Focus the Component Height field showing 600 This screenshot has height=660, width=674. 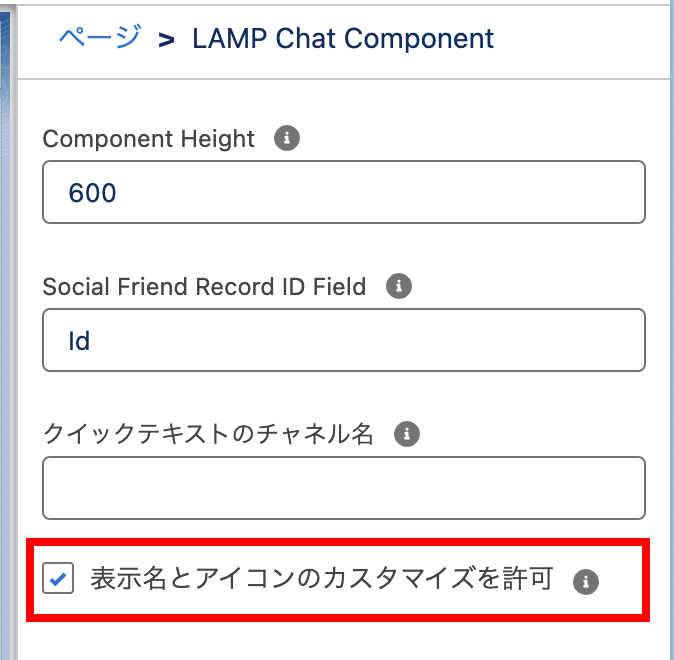343,191
